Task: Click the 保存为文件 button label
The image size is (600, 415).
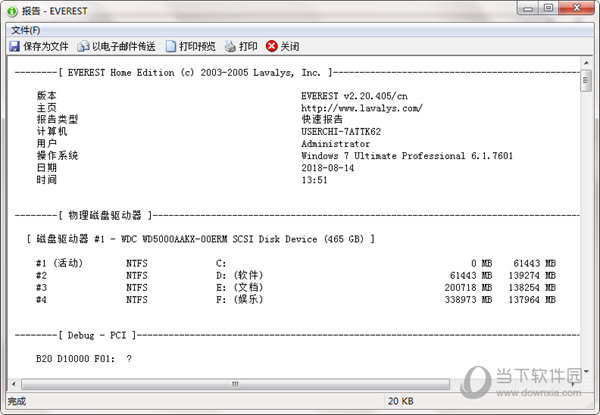Action: point(46,46)
